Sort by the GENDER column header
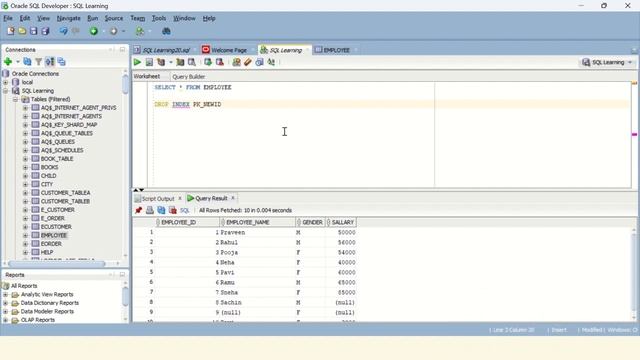 (x=310, y=222)
